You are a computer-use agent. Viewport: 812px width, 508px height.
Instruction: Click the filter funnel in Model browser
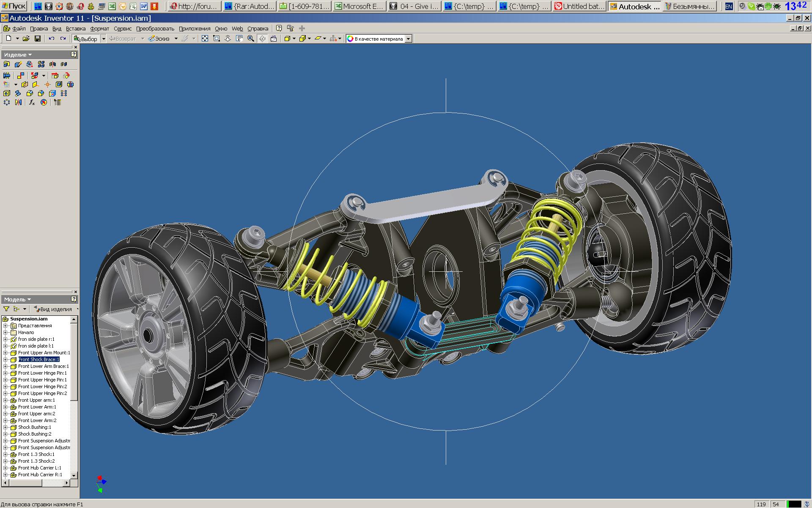point(6,309)
